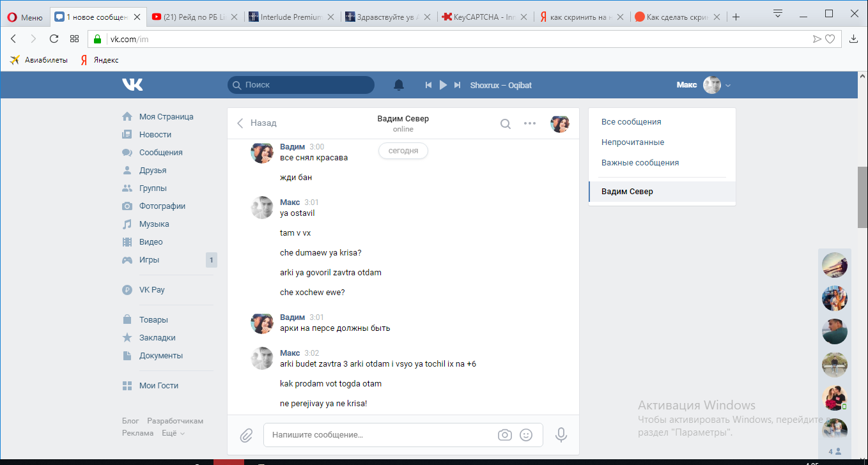Click the VK logo in header
Viewport: 868px width, 465px height.
(132, 85)
